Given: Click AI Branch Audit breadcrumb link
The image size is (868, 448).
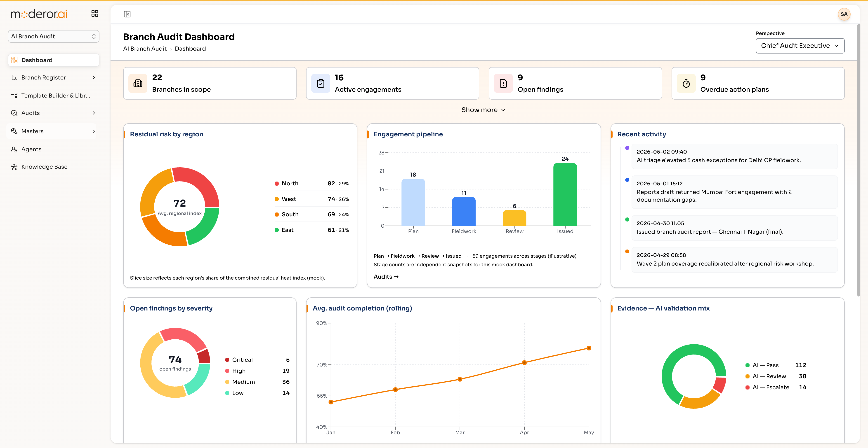Looking at the screenshot, I should coord(145,49).
